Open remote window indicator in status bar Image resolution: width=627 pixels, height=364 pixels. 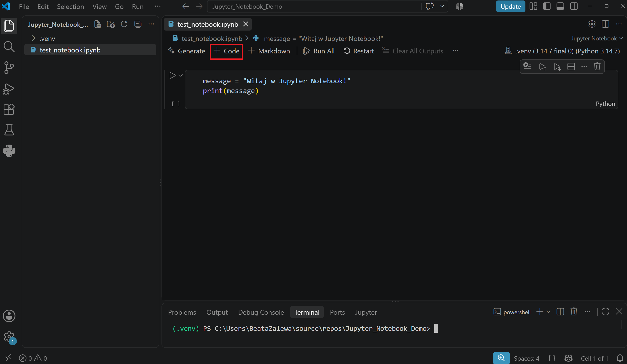[x=8, y=358]
